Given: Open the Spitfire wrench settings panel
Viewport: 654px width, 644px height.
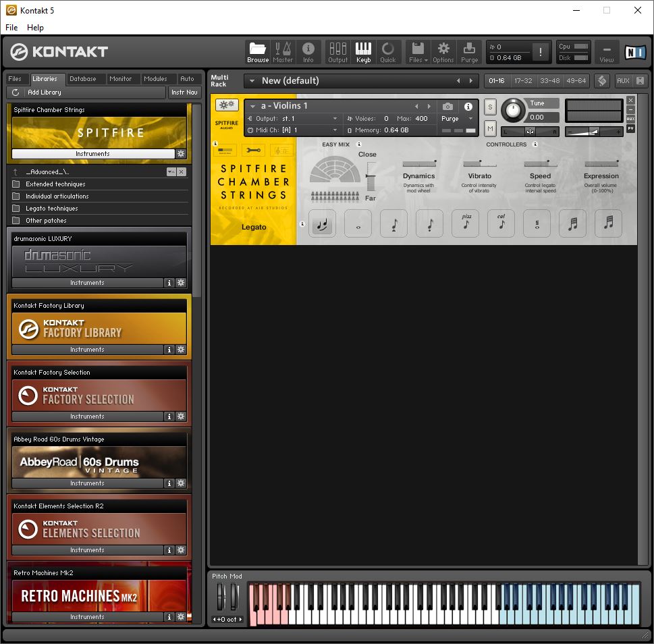Looking at the screenshot, I should pyautogui.click(x=253, y=150).
